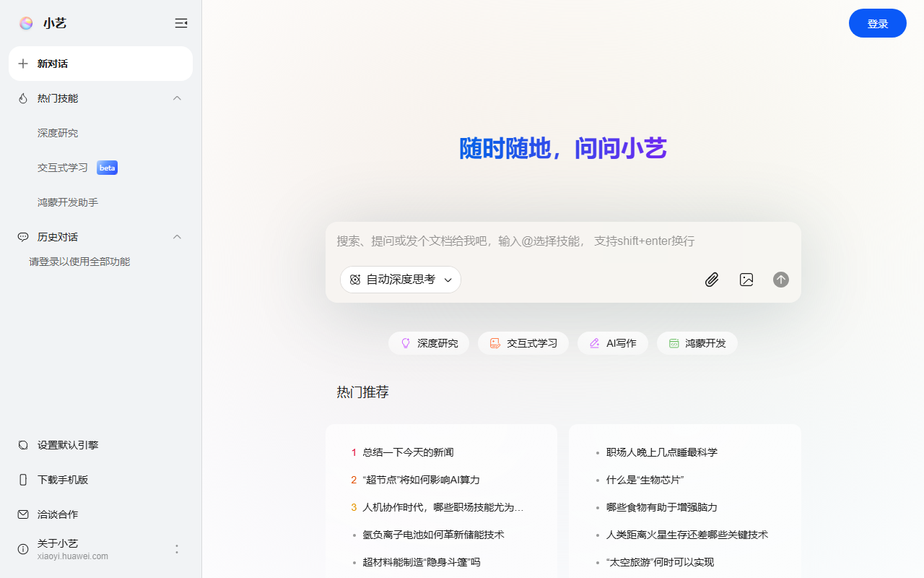Click the pen icon in AI写作 chip
The image size is (924, 578).
point(595,343)
